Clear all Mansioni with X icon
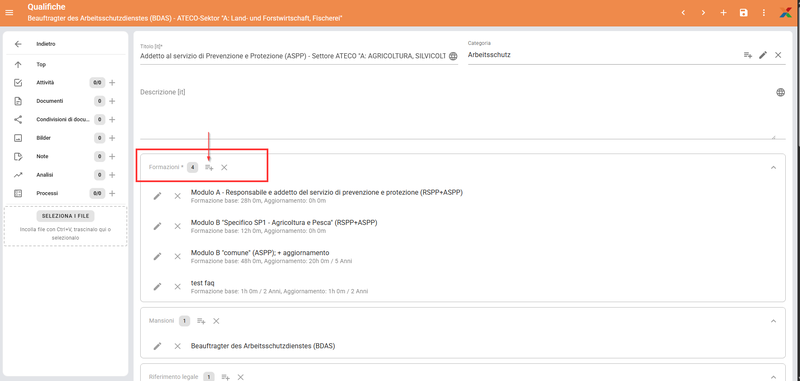Viewport: 800px width, 381px height. [x=216, y=321]
